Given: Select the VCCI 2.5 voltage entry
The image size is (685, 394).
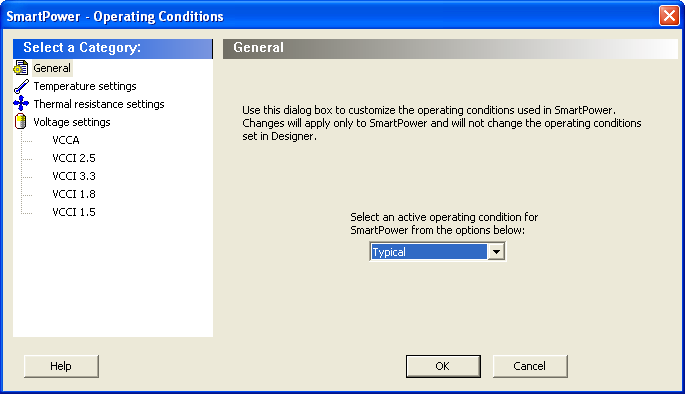Looking at the screenshot, I should click(x=74, y=158).
